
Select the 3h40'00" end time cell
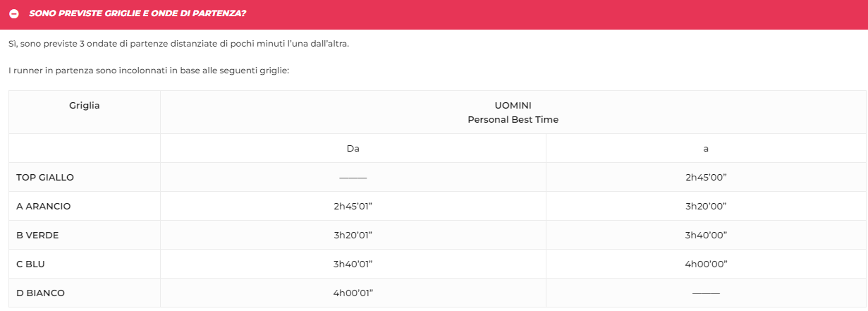pyautogui.click(x=706, y=235)
